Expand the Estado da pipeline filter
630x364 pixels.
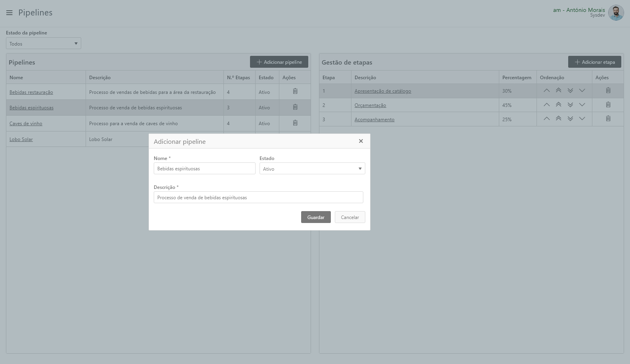point(43,44)
